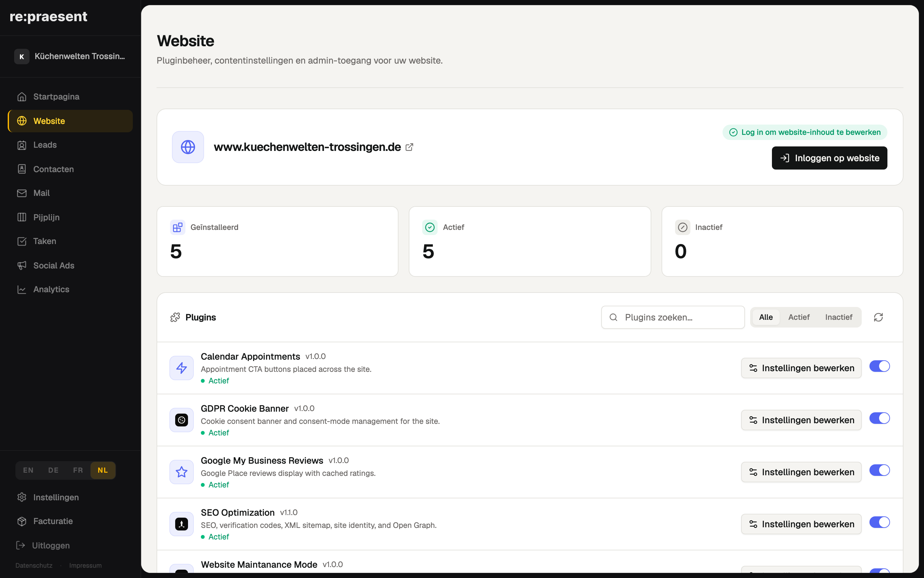Filter plugins by Inactief tab
This screenshot has height=578, width=924.
(x=838, y=317)
